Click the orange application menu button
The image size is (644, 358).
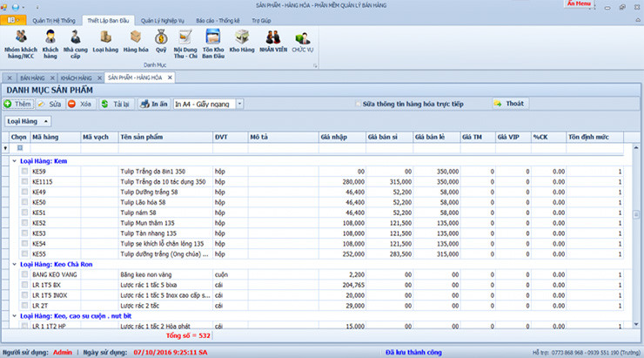pos(13,20)
